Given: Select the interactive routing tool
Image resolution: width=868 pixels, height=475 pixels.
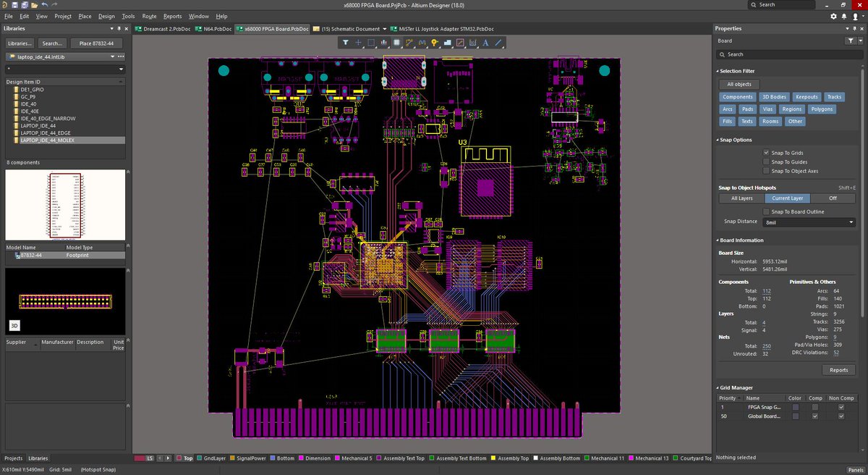Looking at the screenshot, I should point(409,43).
